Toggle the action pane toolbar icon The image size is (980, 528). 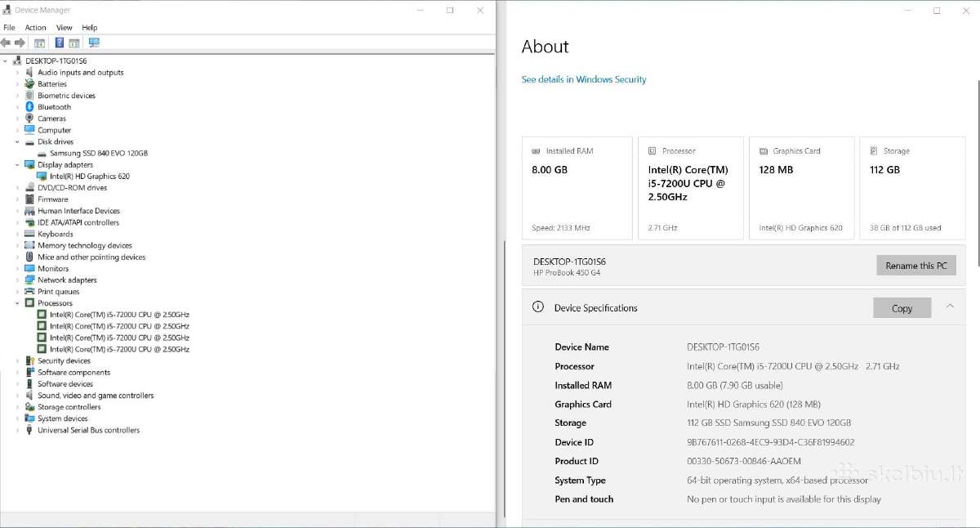[74, 43]
